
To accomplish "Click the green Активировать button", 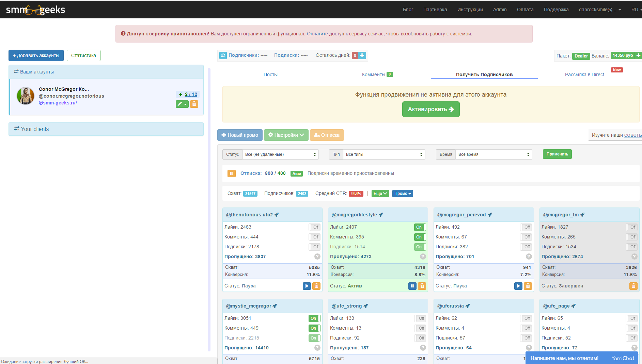I will point(431,109).
